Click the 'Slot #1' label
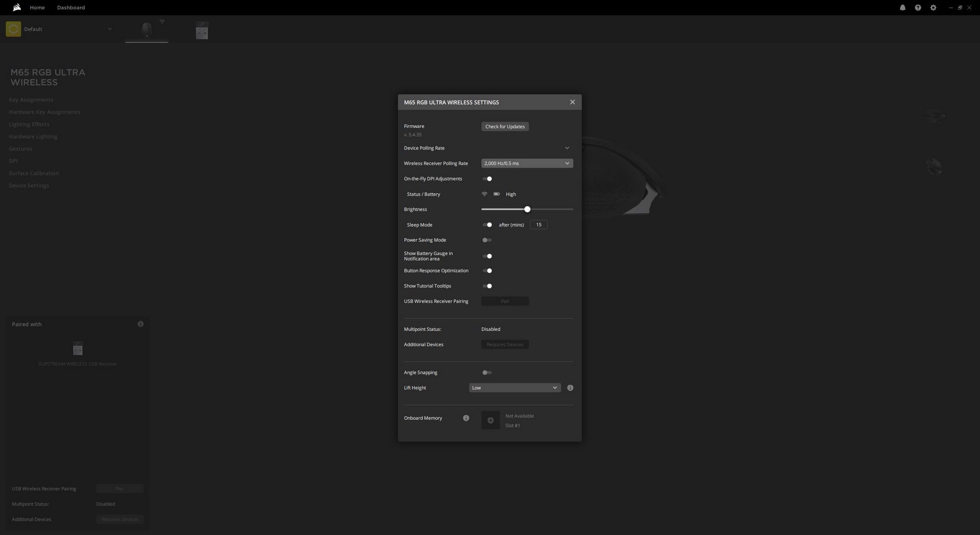Screen dimensions: 980x535 [x=513, y=426]
